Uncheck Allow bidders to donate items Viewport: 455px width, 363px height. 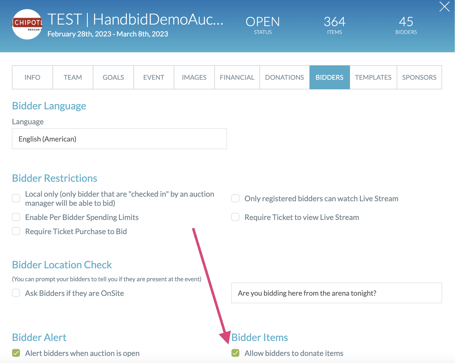pyautogui.click(x=235, y=353)
